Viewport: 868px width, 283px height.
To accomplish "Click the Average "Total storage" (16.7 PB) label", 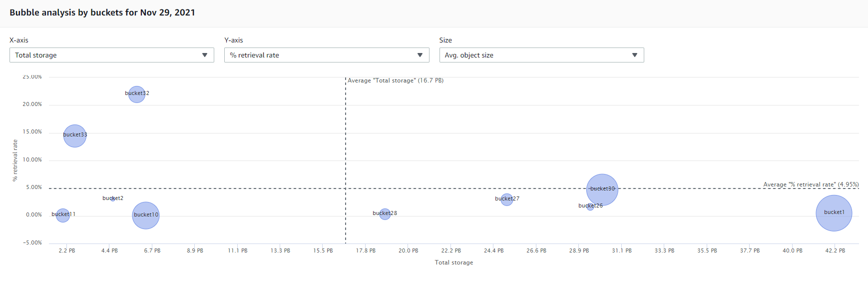I will click(x=396, y=80).
